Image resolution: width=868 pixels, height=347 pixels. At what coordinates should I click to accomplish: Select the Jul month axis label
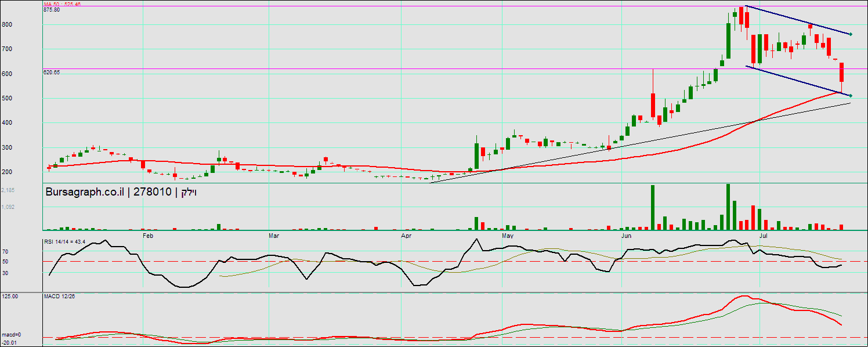764,236
